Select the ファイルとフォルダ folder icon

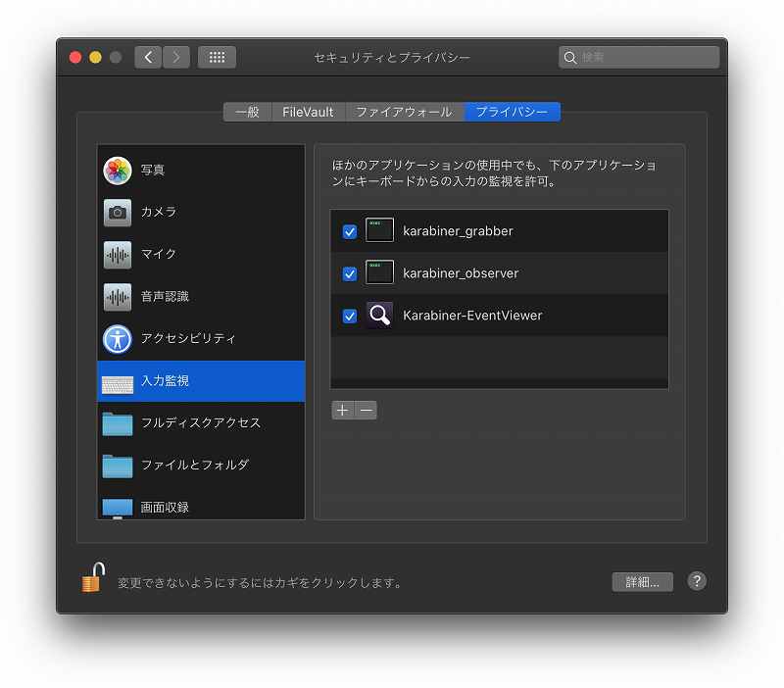point(117,466)
